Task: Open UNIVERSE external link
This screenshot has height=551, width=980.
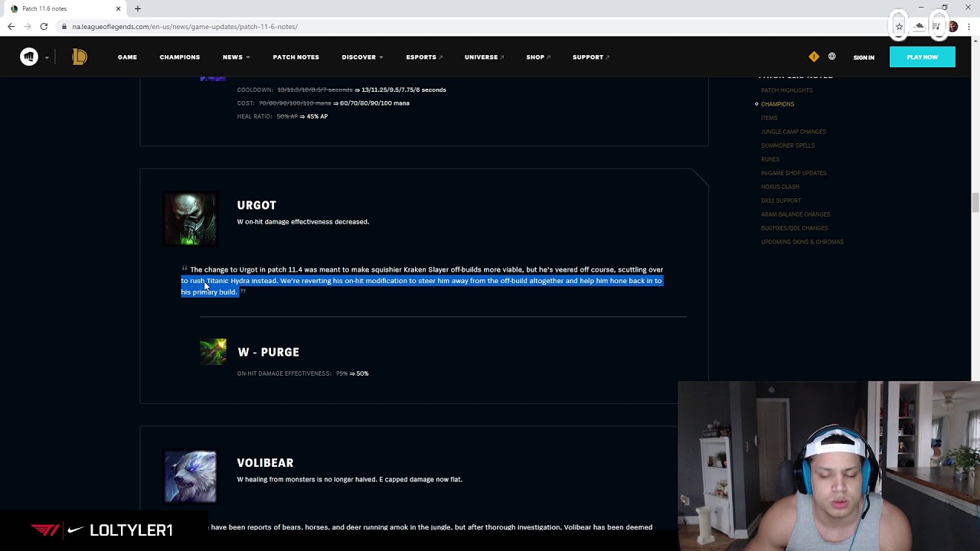Action: tap(484, 57)
